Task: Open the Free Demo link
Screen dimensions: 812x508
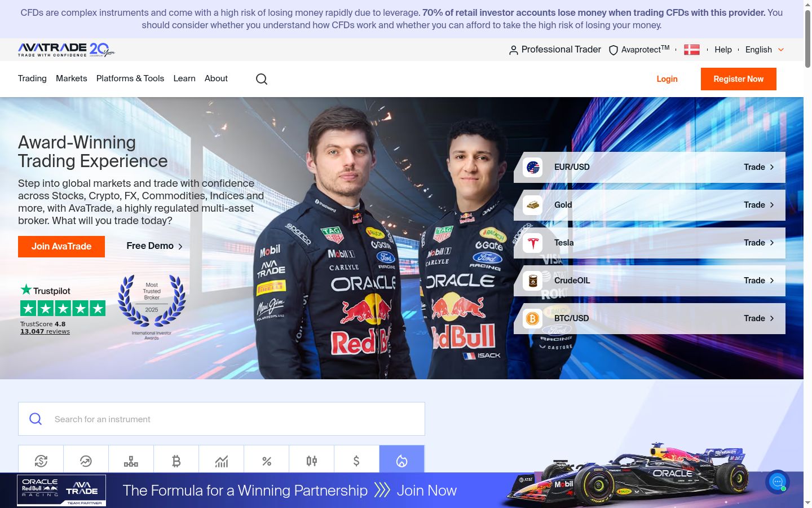Action: tap(155, 246)
